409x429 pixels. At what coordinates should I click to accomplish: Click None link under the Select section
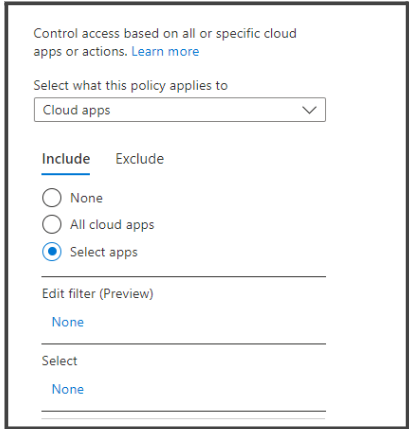pos(68,389)
